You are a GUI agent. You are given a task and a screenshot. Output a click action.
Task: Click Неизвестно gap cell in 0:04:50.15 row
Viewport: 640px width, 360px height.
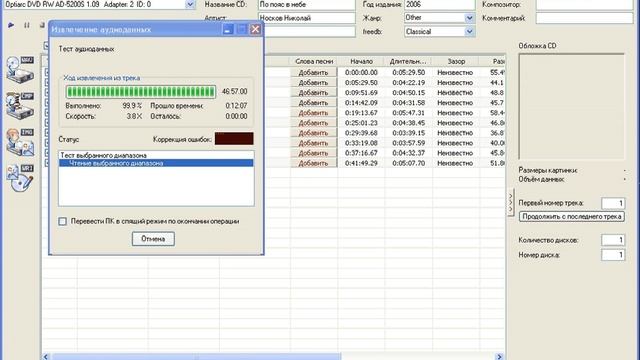(455, 93)
